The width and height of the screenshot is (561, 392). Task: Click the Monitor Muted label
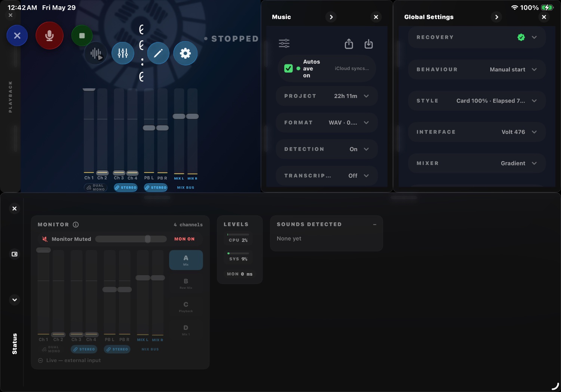click(71, 239)
